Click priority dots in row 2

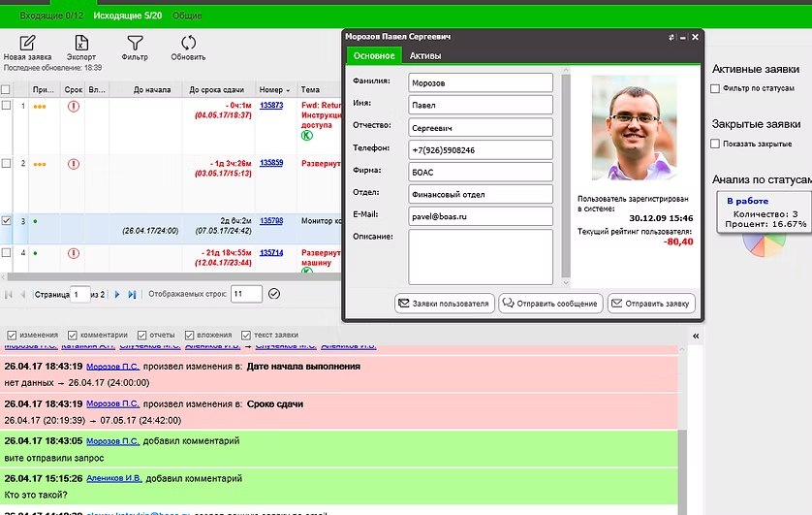click(40, 164)
